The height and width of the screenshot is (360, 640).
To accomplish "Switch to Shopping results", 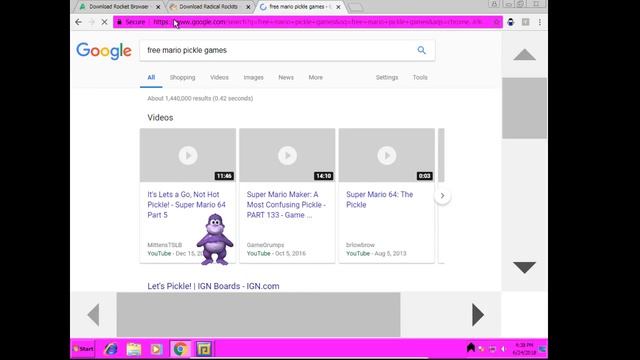I will tap(182, 78).
